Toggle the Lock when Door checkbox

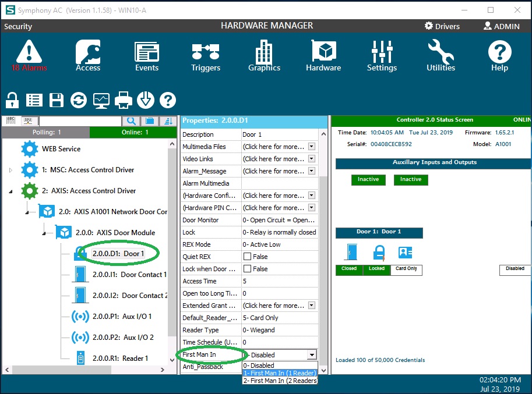click(247, 269)
